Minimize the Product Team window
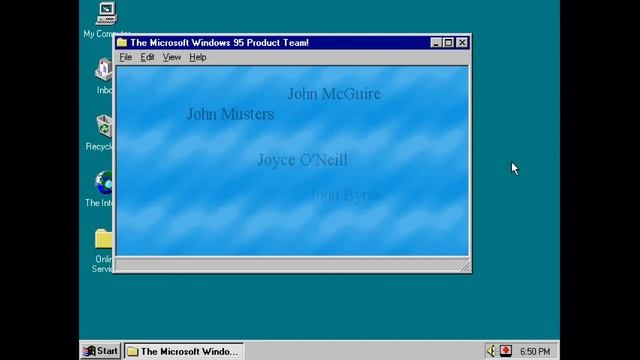This screenshot has height=360, width=640. (x=436, y=42)
